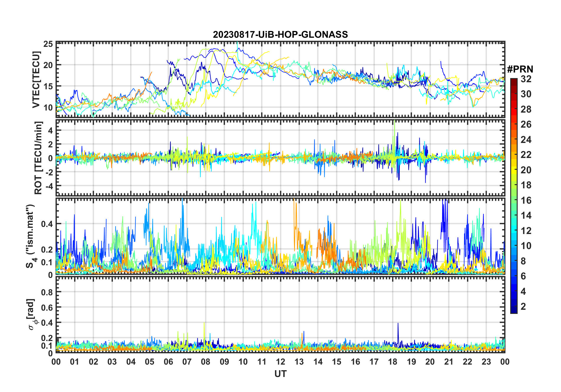Click the "25" tick on the VTEC axis
The image size is (561, 392).
point(48,44)
